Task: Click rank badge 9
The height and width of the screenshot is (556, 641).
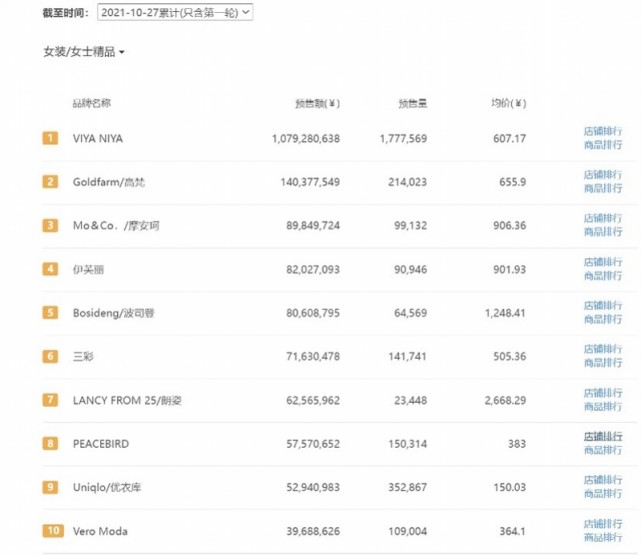Action: (x=50, y=487)
